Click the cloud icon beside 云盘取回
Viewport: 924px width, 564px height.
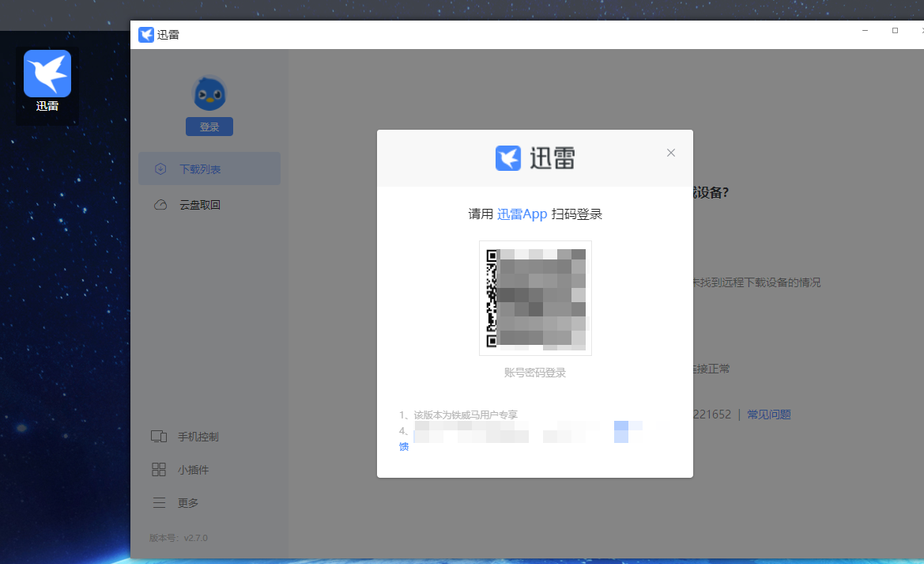click(160, 205)
